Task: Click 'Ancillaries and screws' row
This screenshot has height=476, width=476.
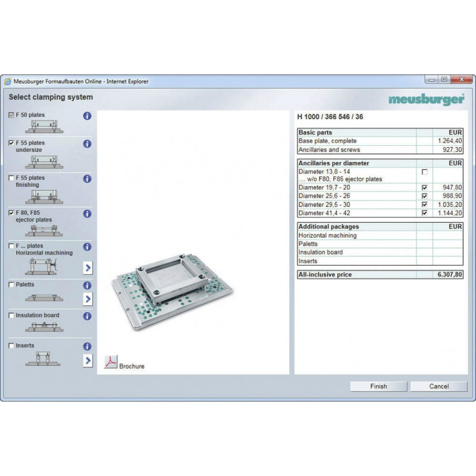Action: point(380,150)
